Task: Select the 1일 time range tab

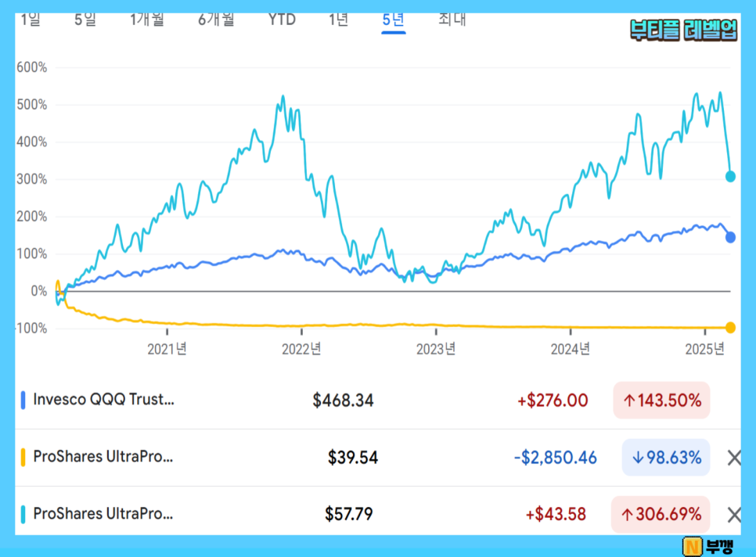Action: [31, 20]
